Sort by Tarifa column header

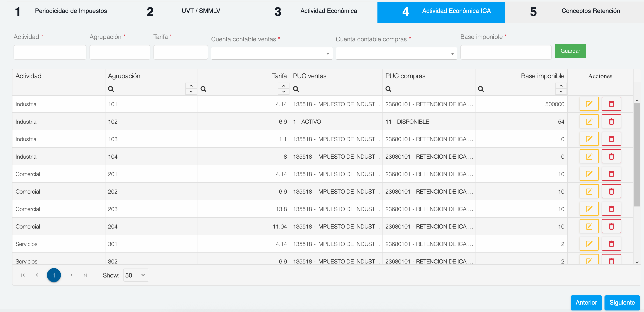coord(244,76)
